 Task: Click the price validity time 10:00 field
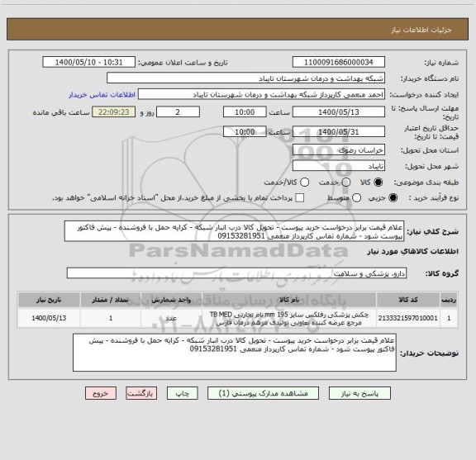tap(245, 131)
